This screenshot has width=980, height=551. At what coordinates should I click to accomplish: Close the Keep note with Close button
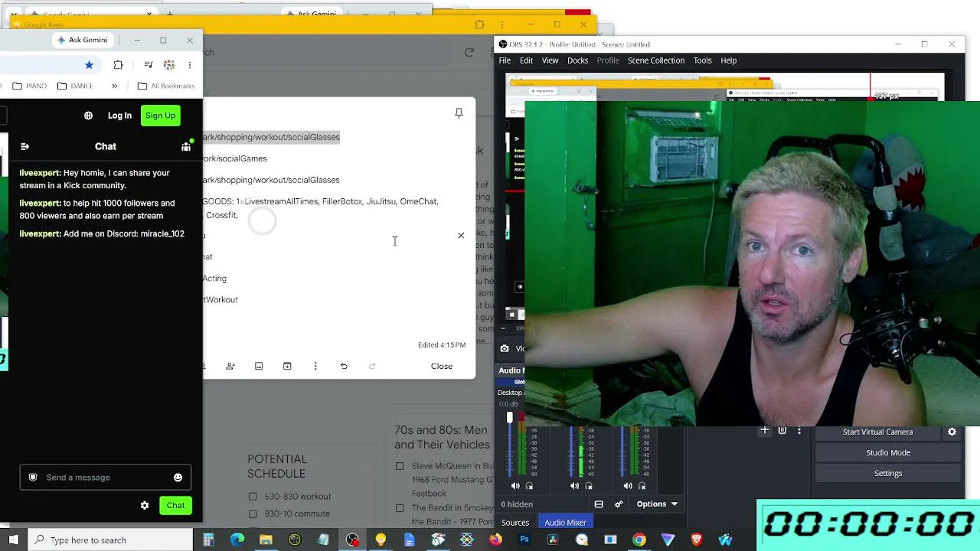(x=442, y=366)
